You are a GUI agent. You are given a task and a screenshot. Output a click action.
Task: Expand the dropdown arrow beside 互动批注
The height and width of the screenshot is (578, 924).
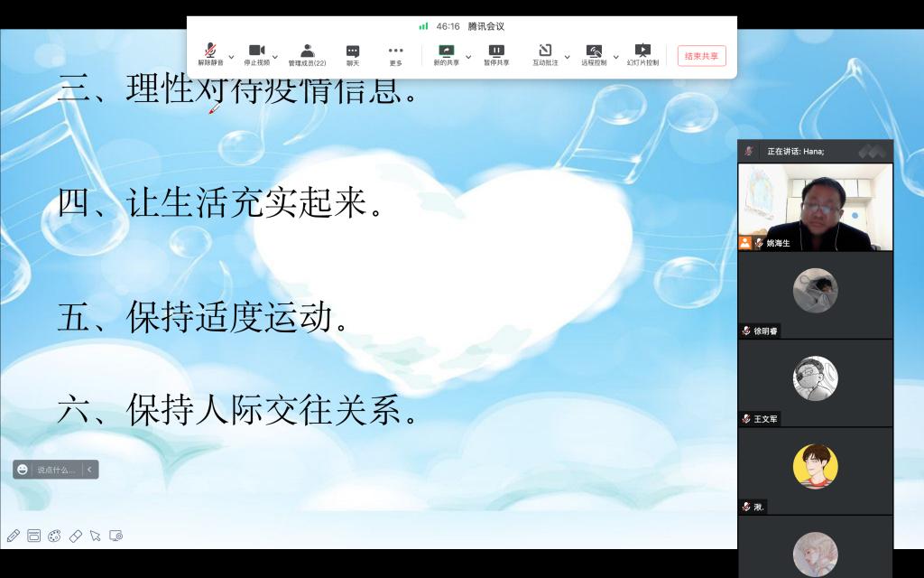click(567, 57)
